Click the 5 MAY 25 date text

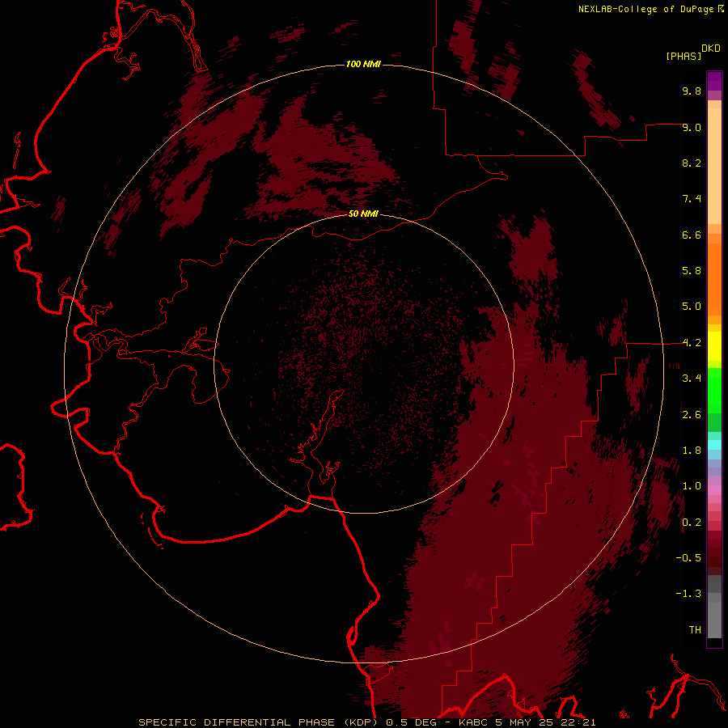526,722
